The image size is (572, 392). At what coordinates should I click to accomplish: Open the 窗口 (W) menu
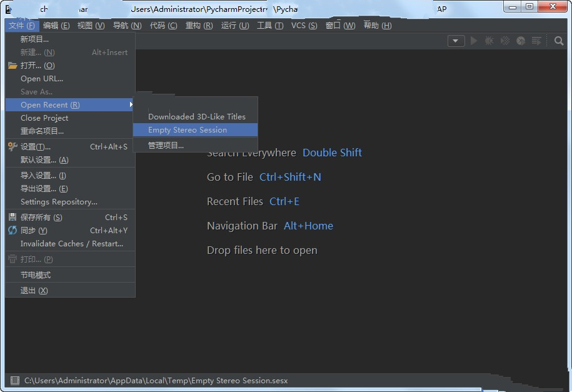340,26
